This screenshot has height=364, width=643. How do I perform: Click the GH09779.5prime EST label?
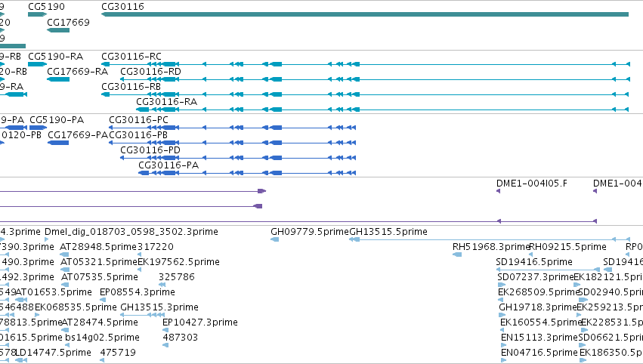pyautogui.click(x=310, y=232)
